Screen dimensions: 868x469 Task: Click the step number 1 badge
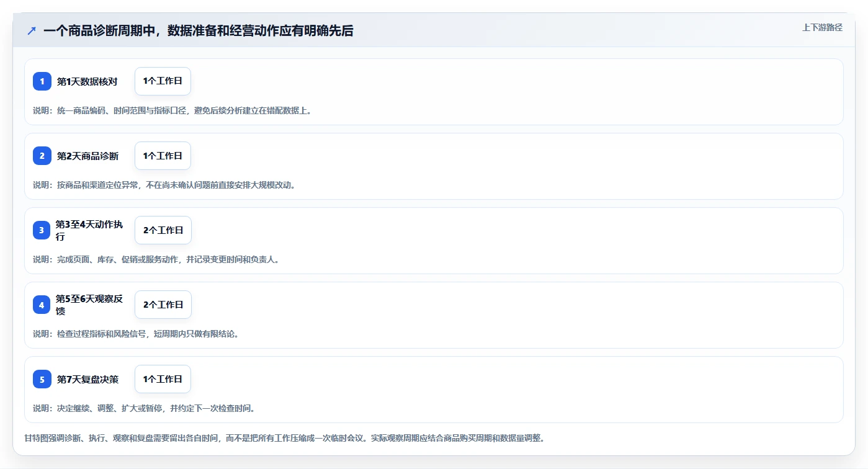pos(42,81)
